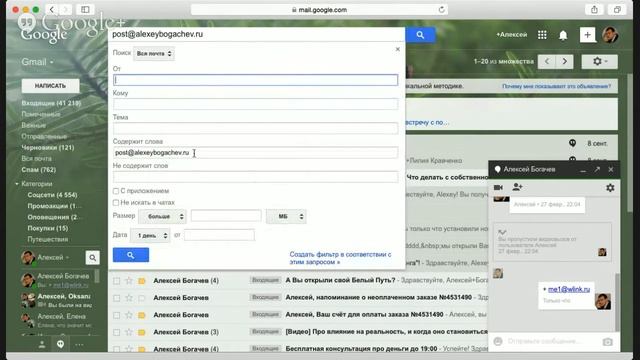Screen dimensions: 640x360
Task: Attach a photo with chat camera icon
Action: [x=607, y=342]
